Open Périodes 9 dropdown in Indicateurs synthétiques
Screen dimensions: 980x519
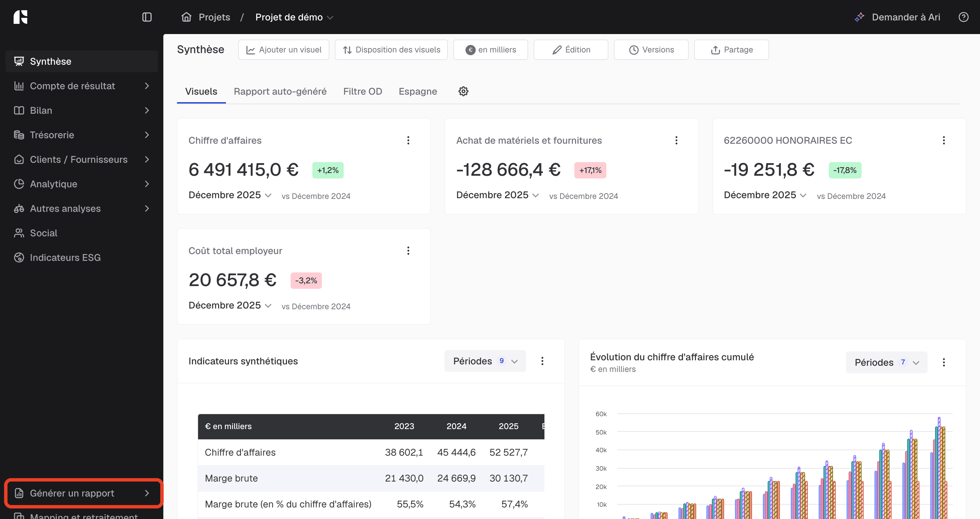point(485,361)
